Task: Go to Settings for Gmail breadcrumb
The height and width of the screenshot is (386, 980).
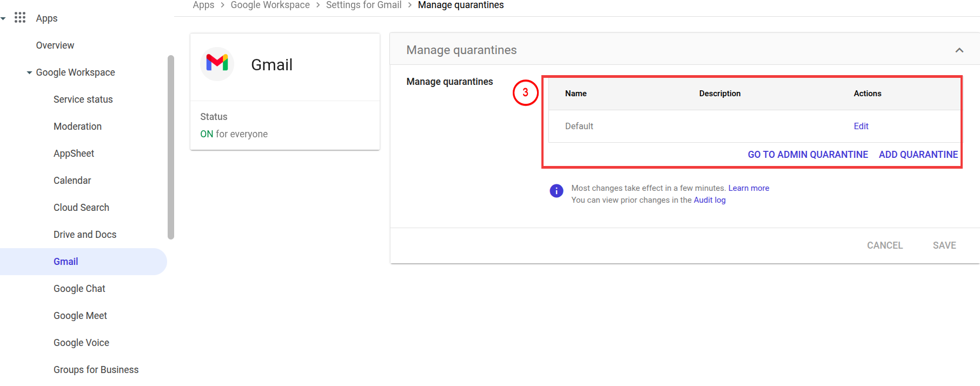Action: point(363,5)
